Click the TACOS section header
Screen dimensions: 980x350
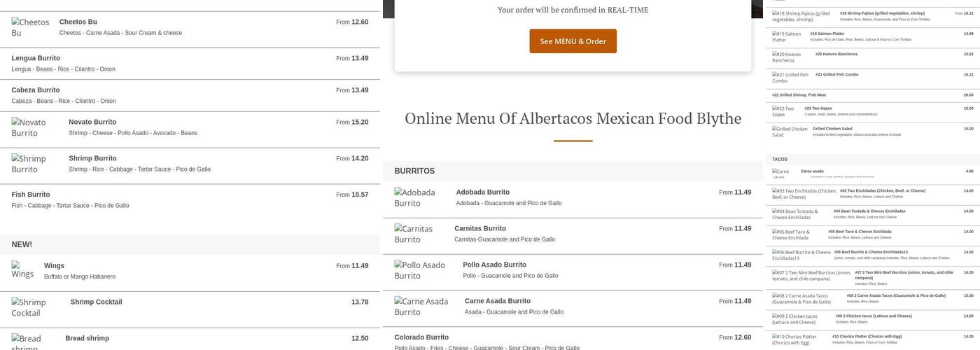[x=873, y=160]
